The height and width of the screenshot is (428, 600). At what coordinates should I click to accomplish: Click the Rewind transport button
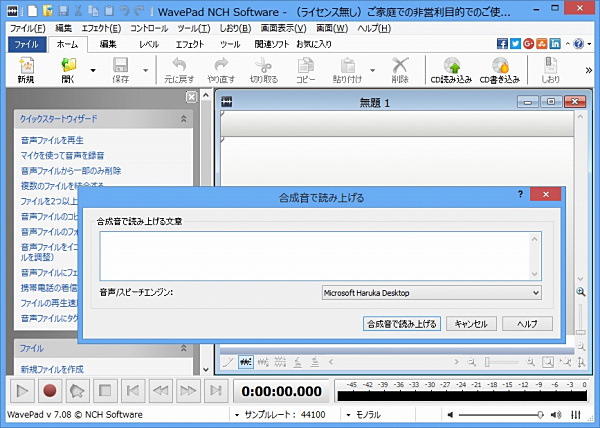click(160, 391)
